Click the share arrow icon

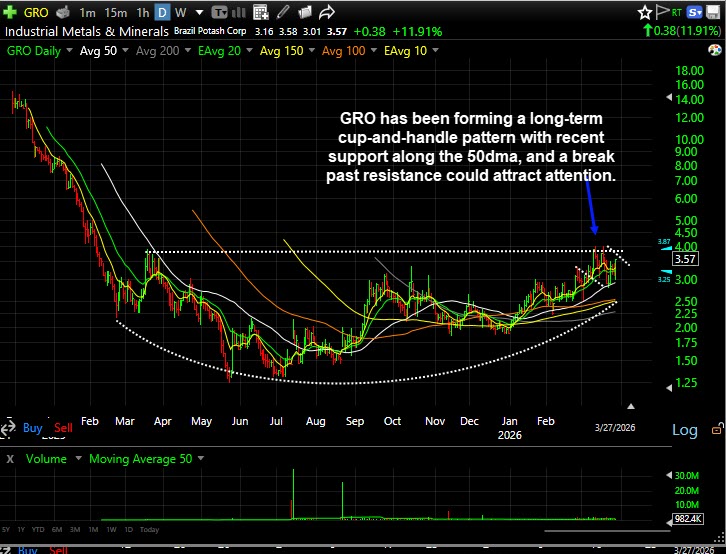(x=327, y=12)
